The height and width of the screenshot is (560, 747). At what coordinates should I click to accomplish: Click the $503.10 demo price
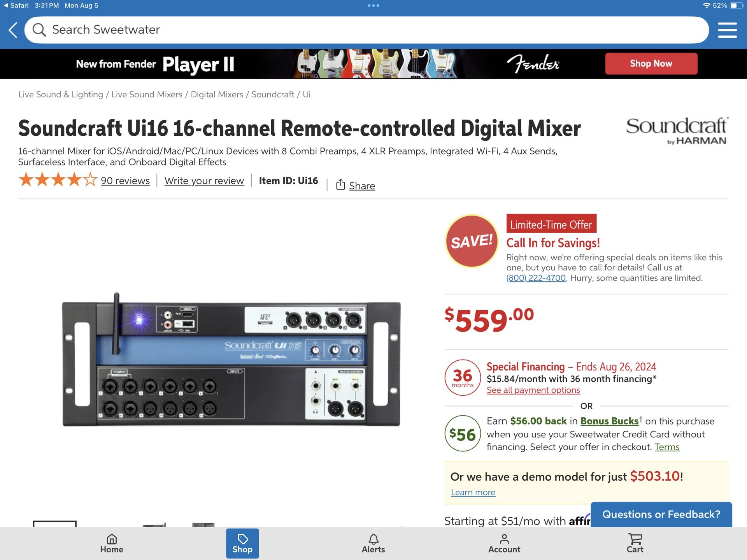tap(655, 476)
